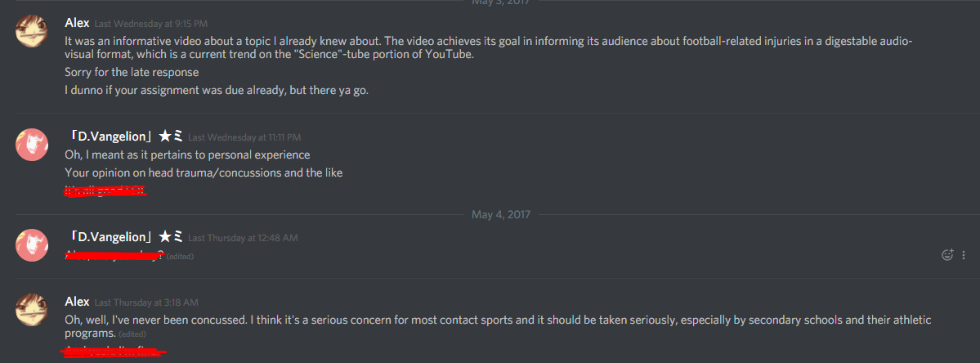Viewport: 980px width, 363px height.
Task: Add a reaction to the 12:48 AM message
Action: click(x=947, y=254)
